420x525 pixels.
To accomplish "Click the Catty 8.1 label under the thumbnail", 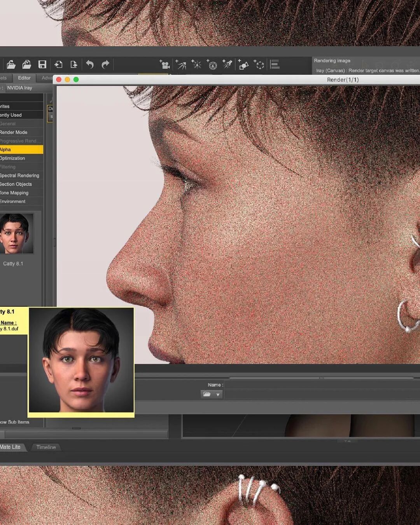I will pos(13,264).
